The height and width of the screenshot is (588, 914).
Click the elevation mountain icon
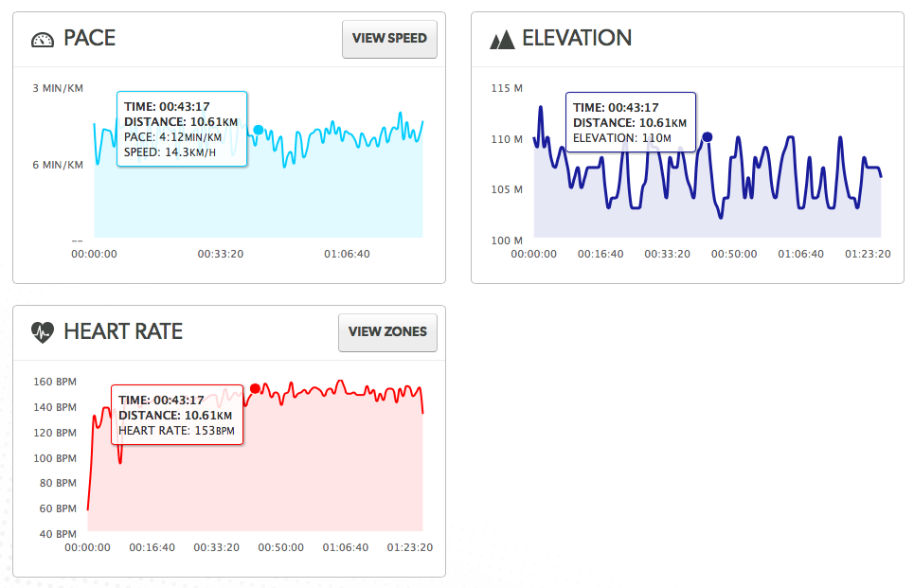coord(502,40)
